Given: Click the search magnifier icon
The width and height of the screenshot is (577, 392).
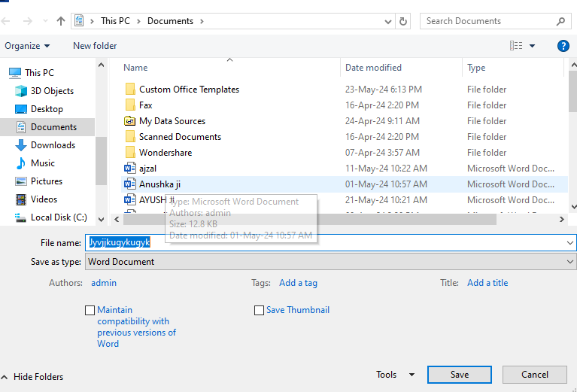Looking at the screenshot, I should pos(560,21).
